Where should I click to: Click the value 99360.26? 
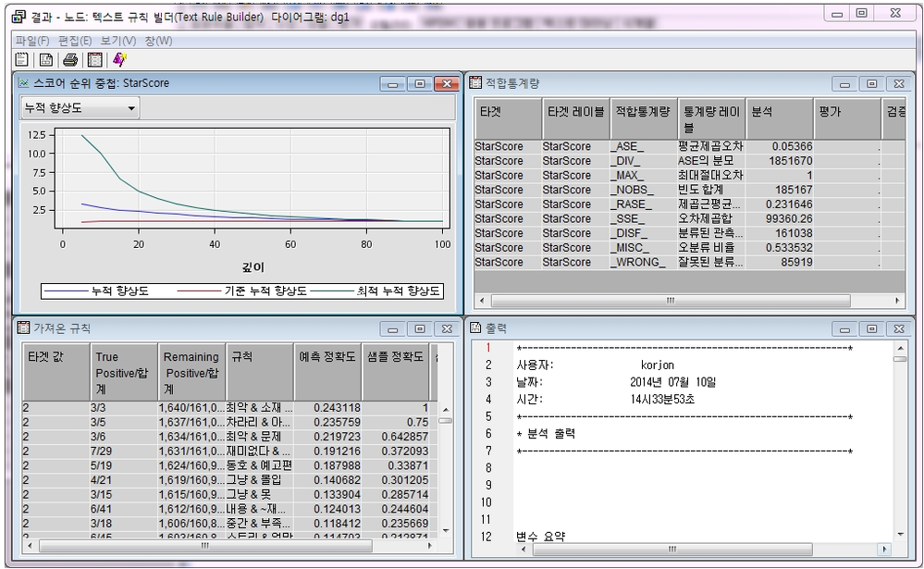pyautogui.click(x=779, y=218)
